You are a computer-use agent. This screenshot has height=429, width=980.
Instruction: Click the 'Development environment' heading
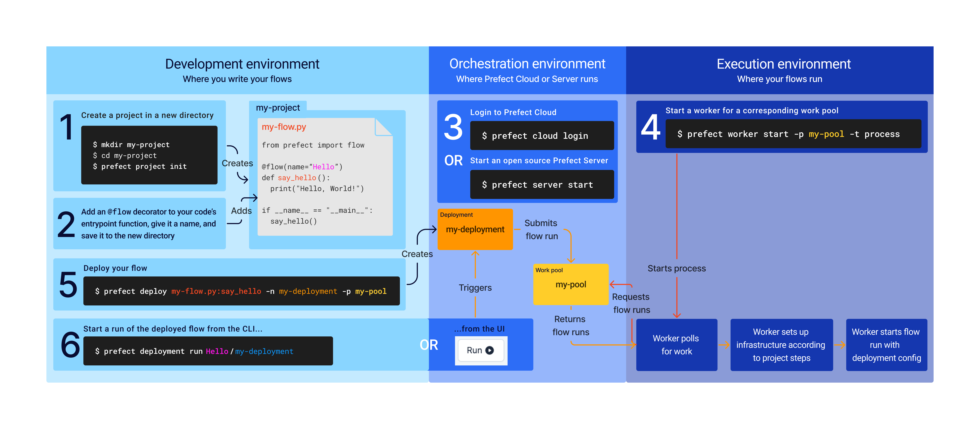(242, 64)
